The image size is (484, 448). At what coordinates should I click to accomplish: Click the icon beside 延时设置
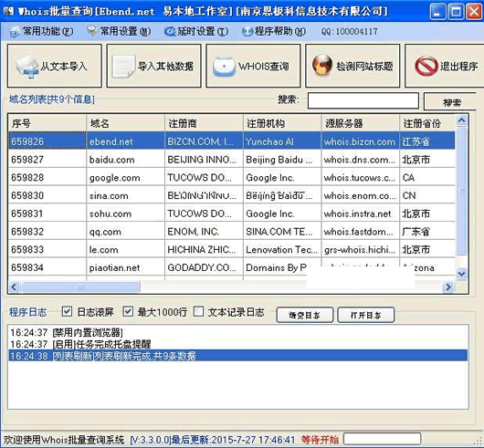click(170, 31)
